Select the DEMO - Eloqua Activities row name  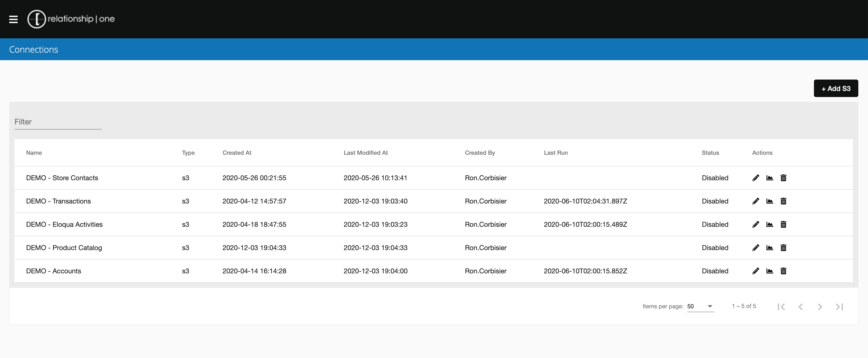click(x=64, y=224)
